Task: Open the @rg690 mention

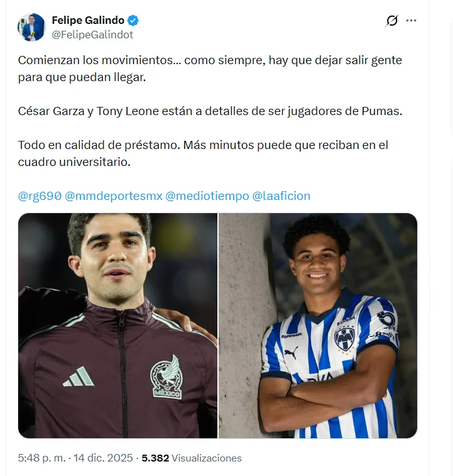Action: click(x=40, y=196)
